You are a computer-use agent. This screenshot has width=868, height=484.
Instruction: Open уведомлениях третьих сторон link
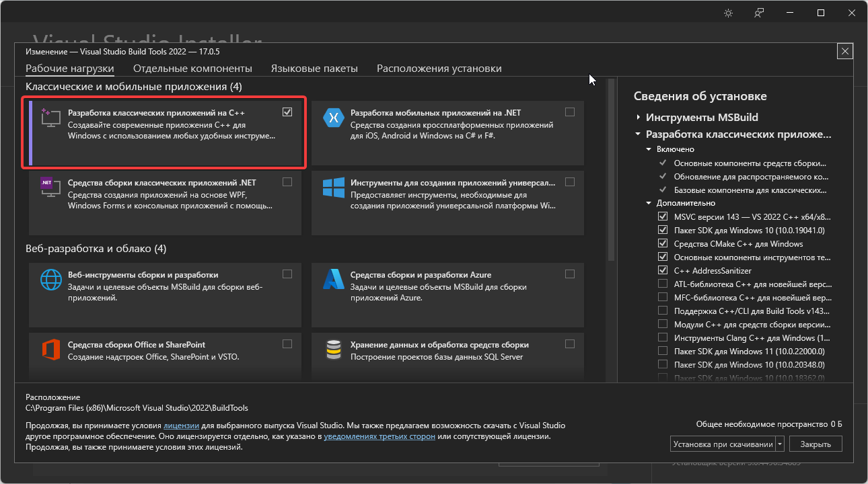[x=379, y=436]
